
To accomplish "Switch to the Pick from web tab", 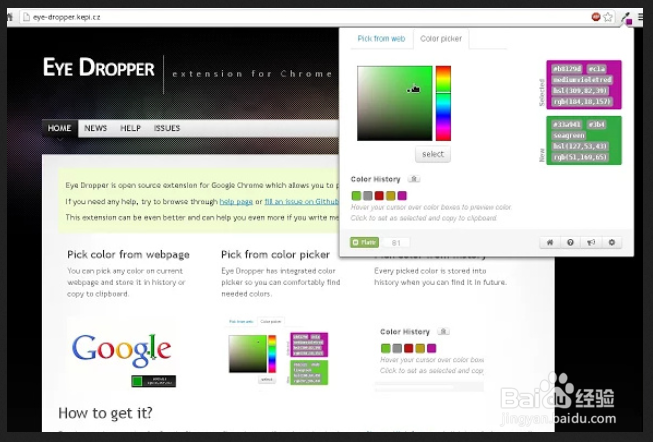I will click(381, 39).
